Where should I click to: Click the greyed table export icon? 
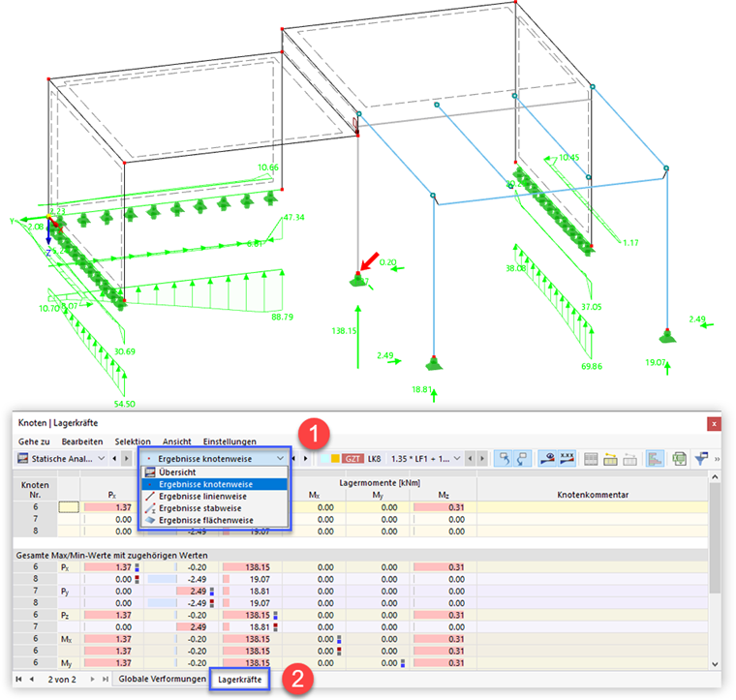(629, 459)
